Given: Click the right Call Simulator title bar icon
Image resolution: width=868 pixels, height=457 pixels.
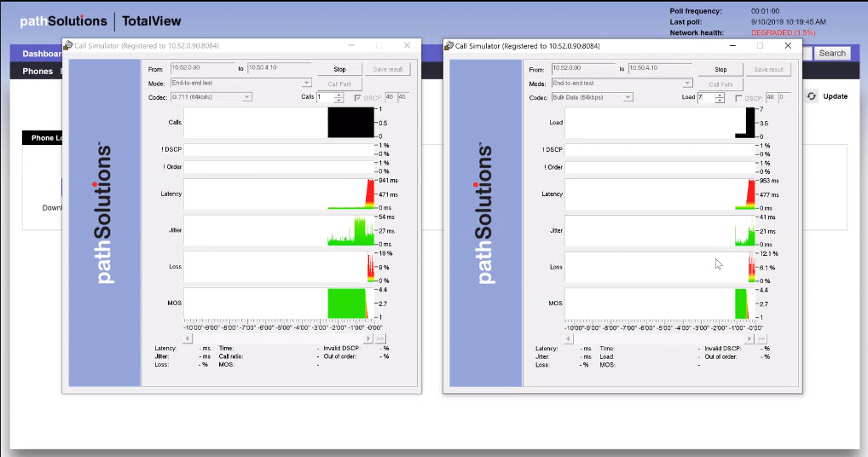Looking at the screenshot, I should pos(449,46).
